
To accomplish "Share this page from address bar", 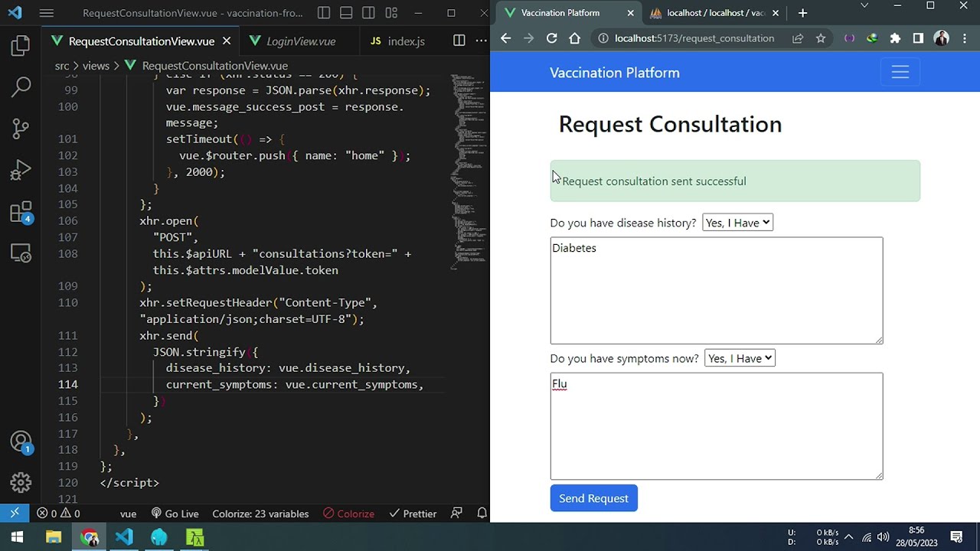I will (798, 38).
